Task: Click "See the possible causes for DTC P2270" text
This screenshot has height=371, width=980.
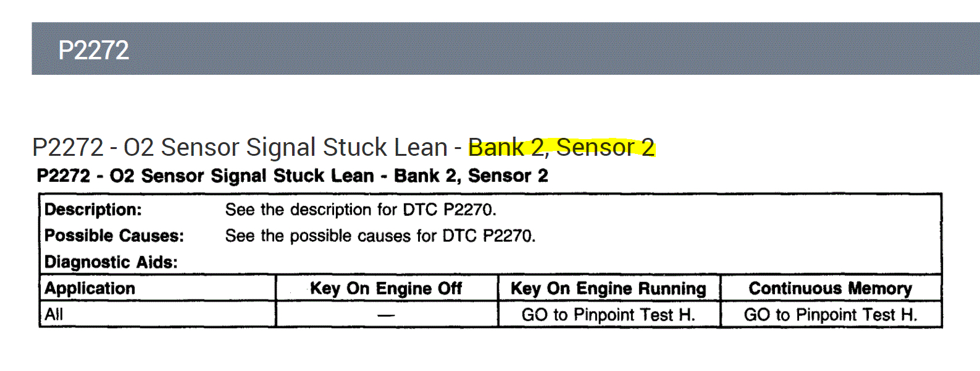Action: point(380,236)
